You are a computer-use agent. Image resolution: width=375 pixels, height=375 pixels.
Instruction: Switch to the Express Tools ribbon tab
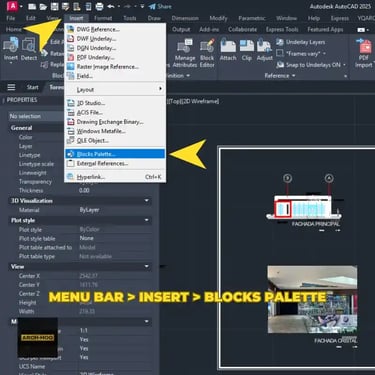pyautogui.click(x=282, y=29)
